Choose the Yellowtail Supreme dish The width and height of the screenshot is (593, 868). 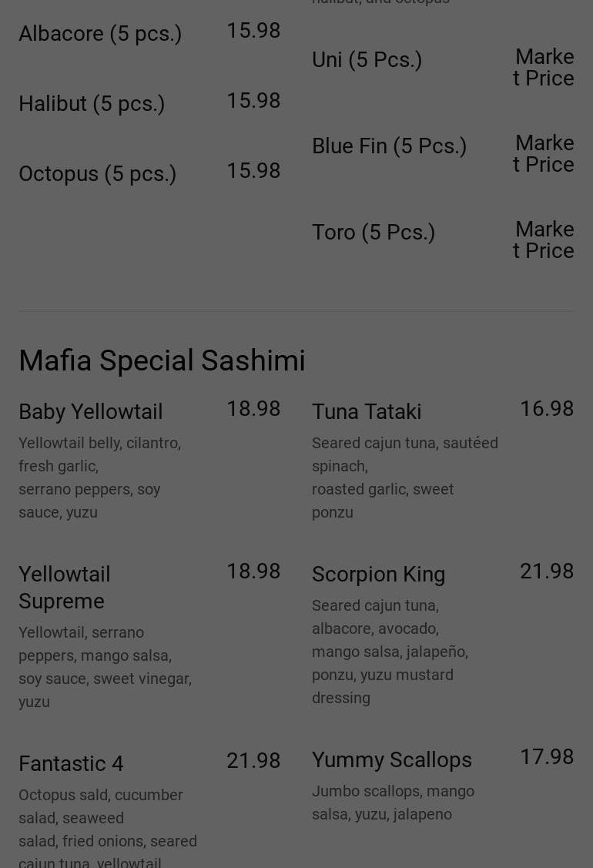point(65,587)
